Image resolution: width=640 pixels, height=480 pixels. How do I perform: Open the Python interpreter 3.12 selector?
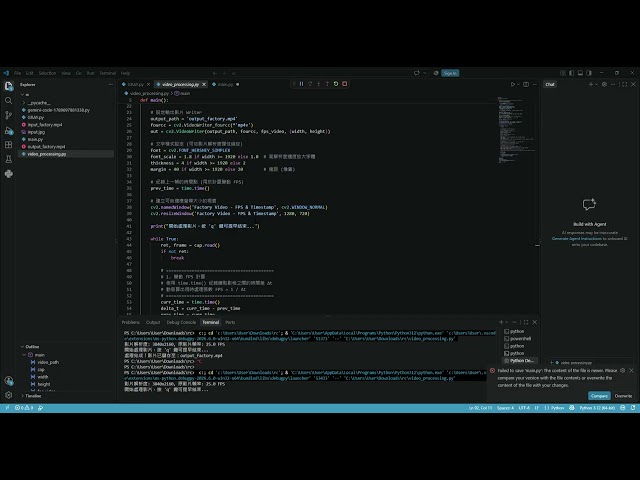coord(597,407)
